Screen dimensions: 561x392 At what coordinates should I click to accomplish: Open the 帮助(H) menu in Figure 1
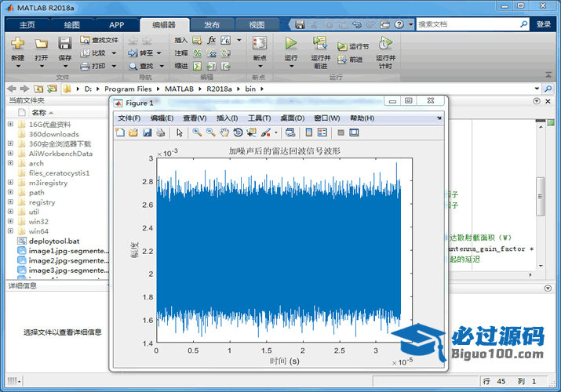coord(362,118)
